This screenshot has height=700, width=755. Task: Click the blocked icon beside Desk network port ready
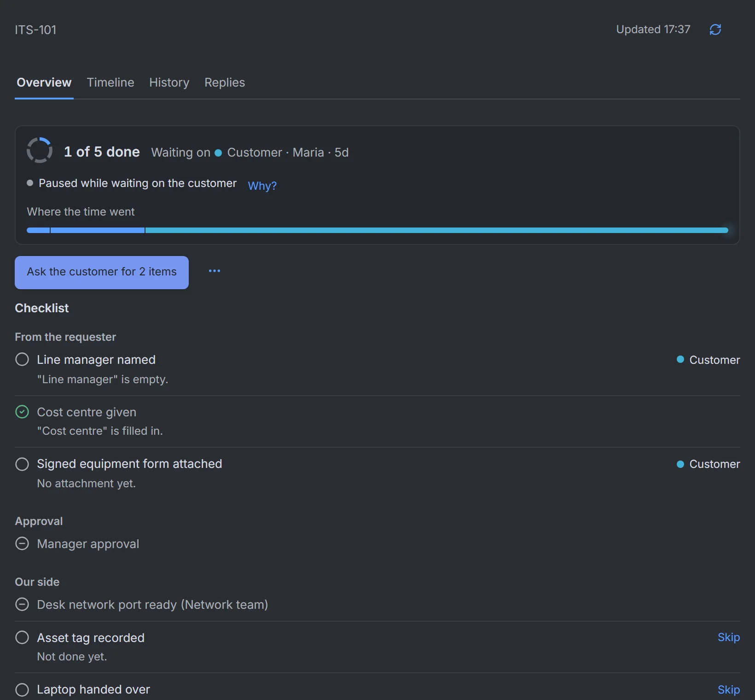[22, 604]
